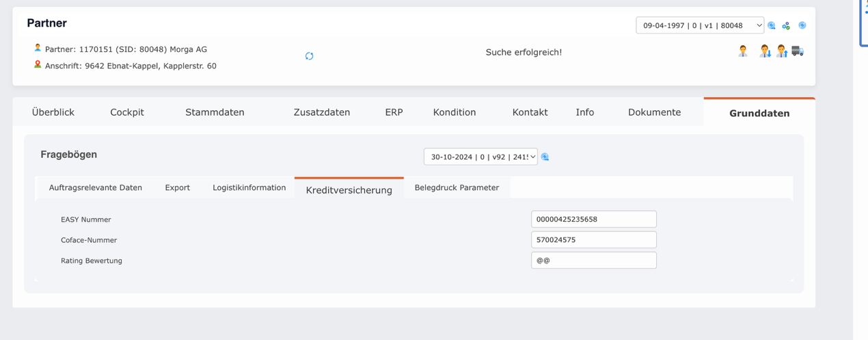Viewport: 868px width, 340px height.
Task: Click the EASY Nummer input field
Action: 593,219
